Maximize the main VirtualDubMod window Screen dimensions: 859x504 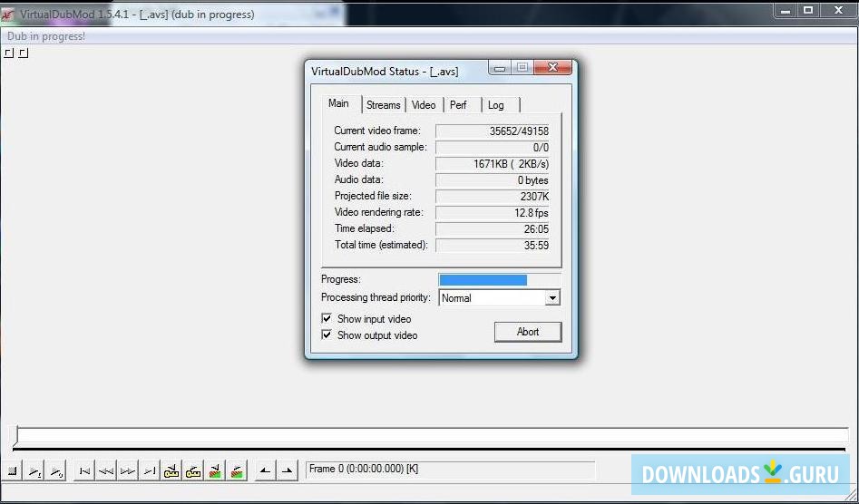point(807,10)
